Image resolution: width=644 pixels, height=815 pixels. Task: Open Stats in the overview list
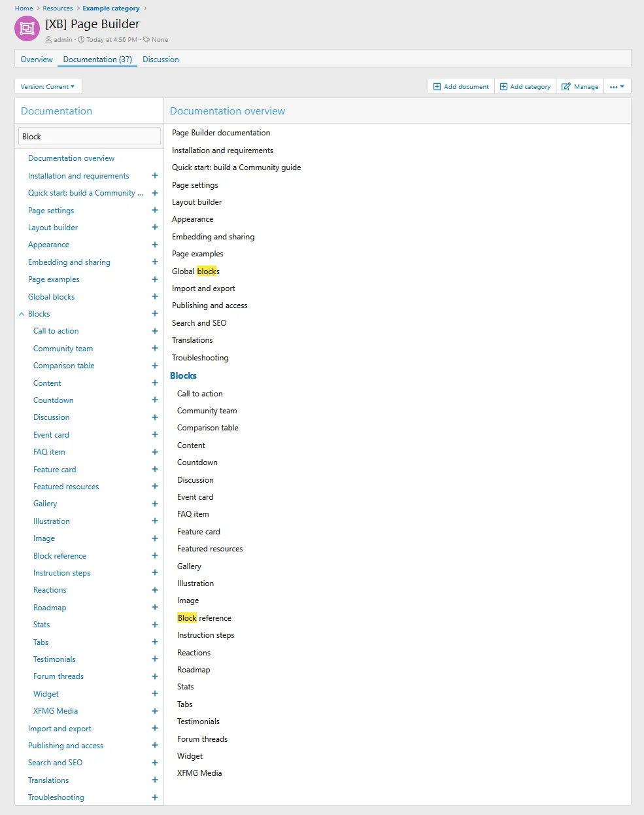186,687
